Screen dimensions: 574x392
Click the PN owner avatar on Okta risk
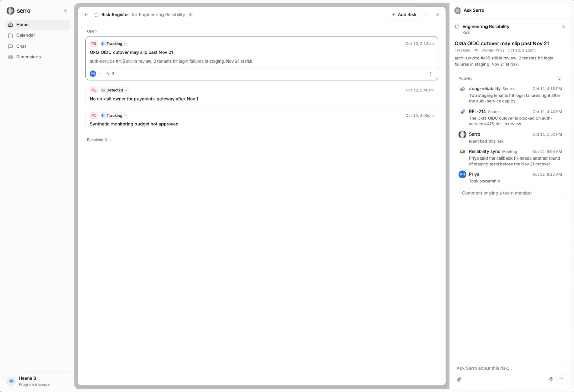(x=93, y=74)
